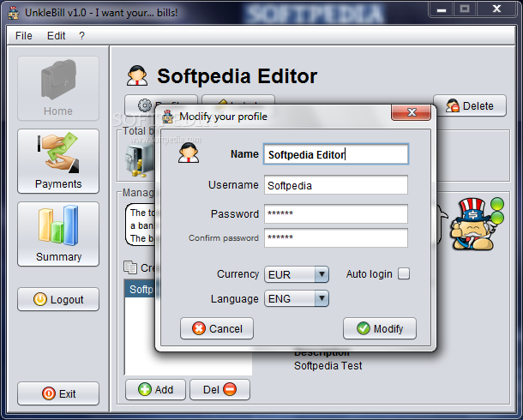This screenshot has width=523, height=420.
Task: Click the Profile gear button behind dialog
Action: [144, 105]
